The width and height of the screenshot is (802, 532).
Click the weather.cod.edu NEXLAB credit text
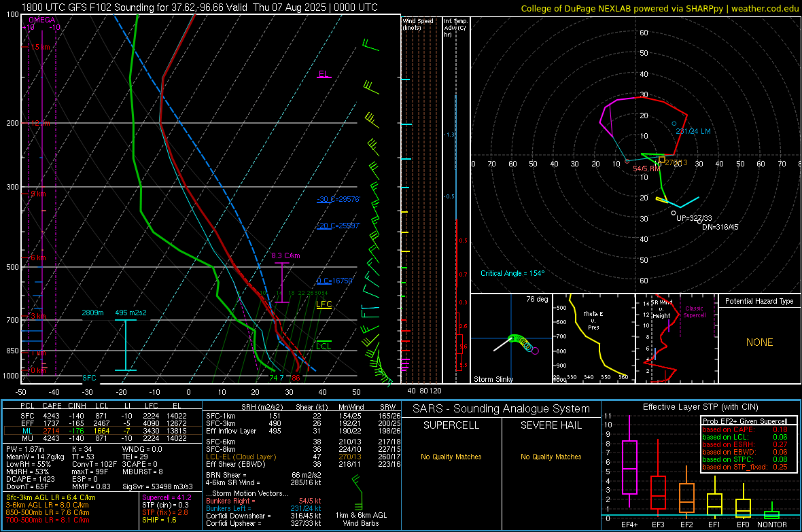pos(659,8)
